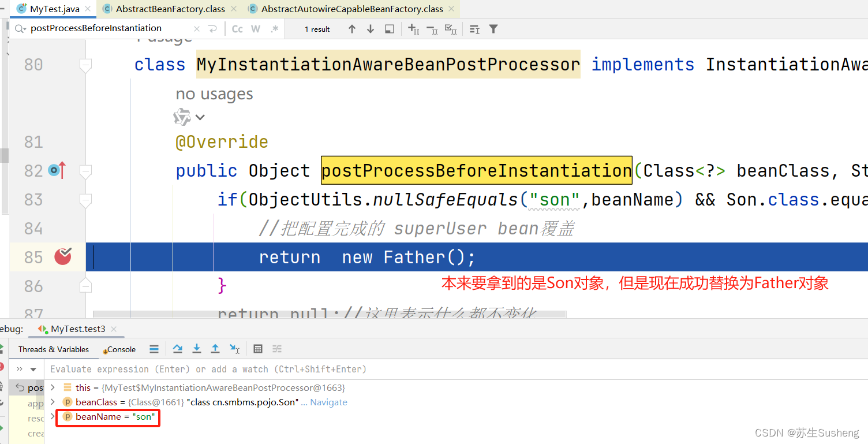Click Step Over debug icon

(x=178, y=349)
